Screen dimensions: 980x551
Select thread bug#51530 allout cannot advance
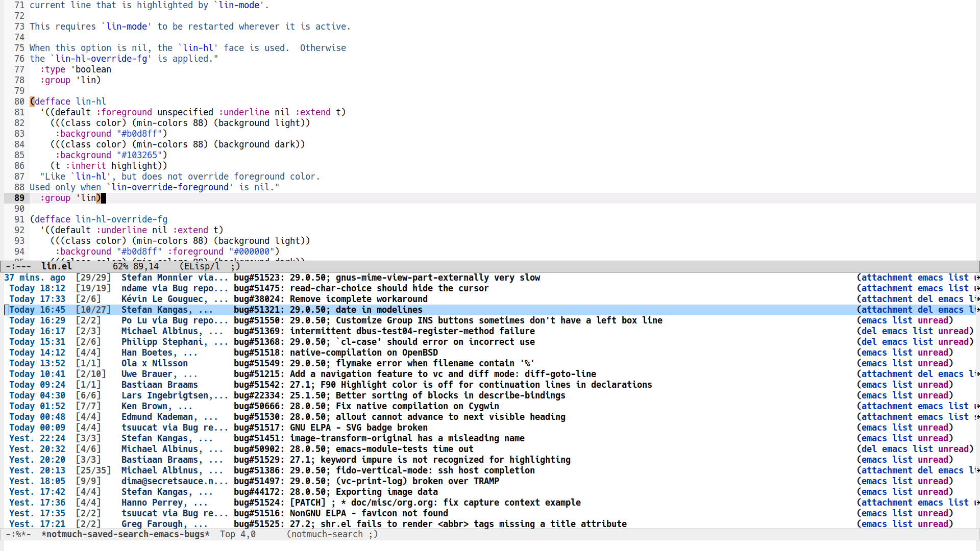400,417
